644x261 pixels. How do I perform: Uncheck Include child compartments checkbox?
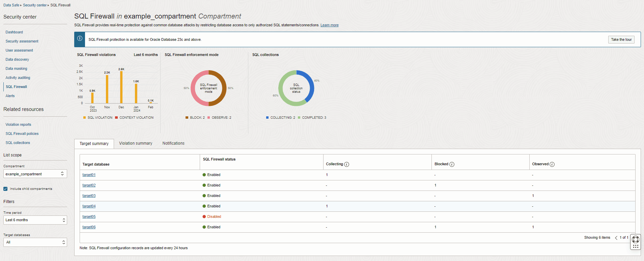pyautogui.click(x=5, y=189)
